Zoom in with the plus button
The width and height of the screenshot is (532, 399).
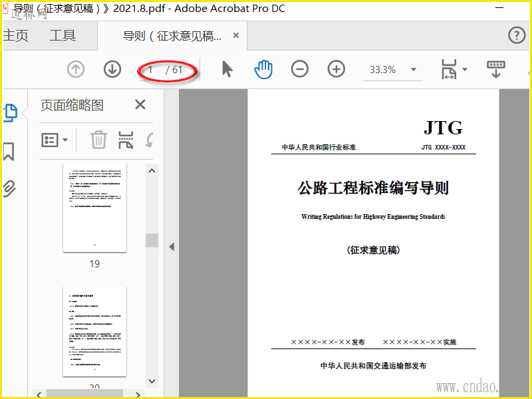336,69
